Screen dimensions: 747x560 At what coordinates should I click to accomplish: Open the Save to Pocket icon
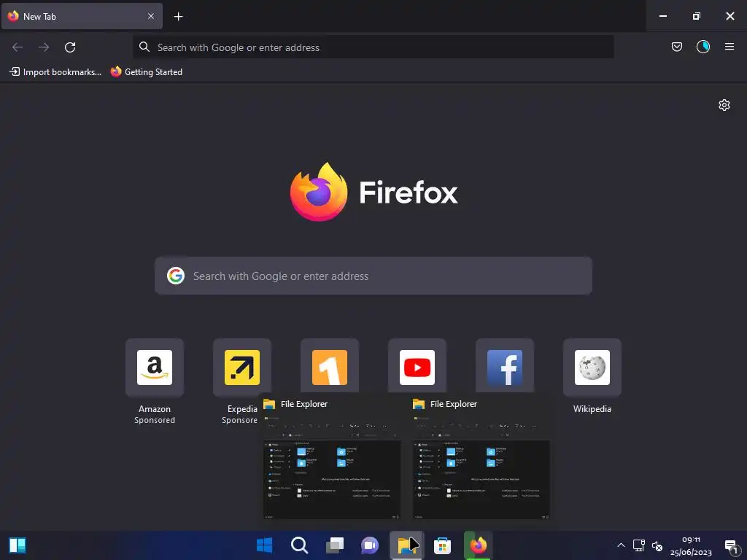[x=677, y=47]
